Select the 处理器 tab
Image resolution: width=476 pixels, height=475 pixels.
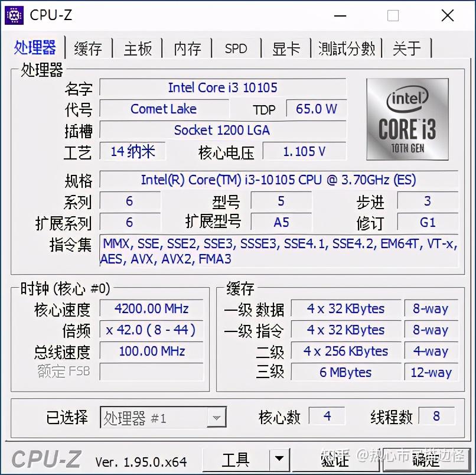[35, 48]
